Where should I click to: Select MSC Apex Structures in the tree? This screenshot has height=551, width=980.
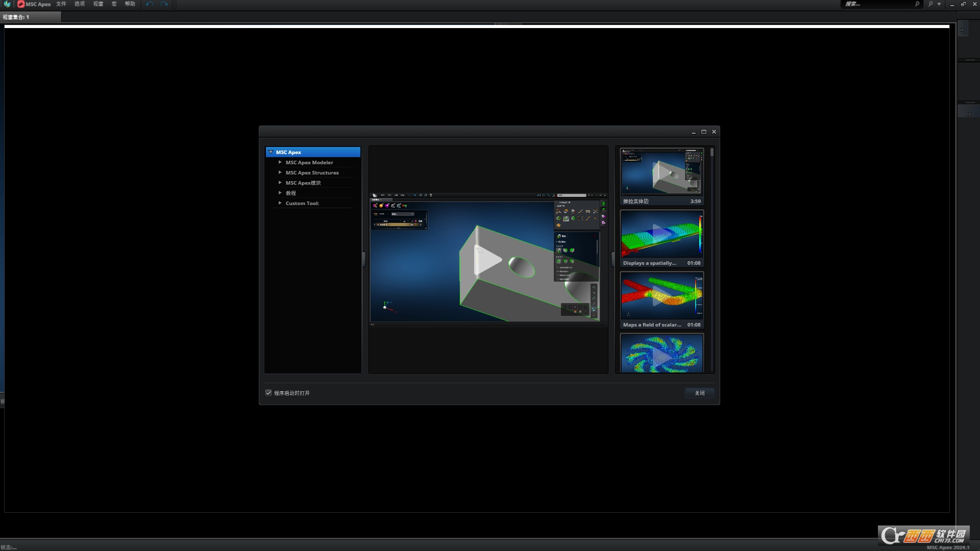pos(312,172)
